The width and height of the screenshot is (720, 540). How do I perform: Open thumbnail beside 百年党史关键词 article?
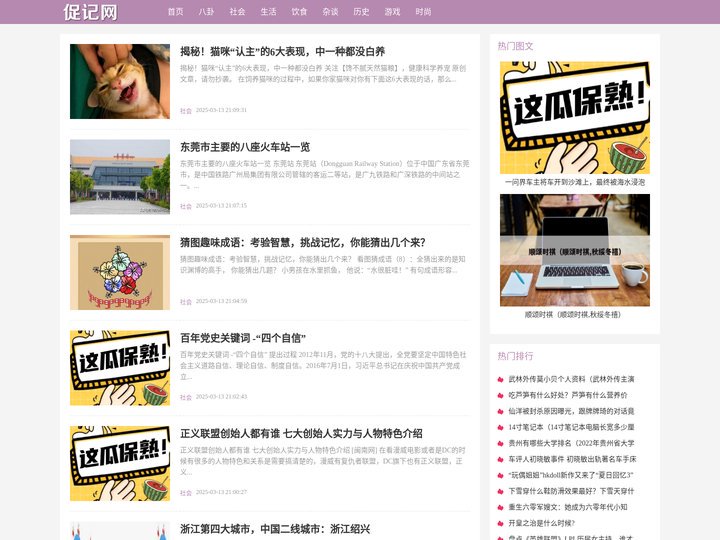coord(120,368)
